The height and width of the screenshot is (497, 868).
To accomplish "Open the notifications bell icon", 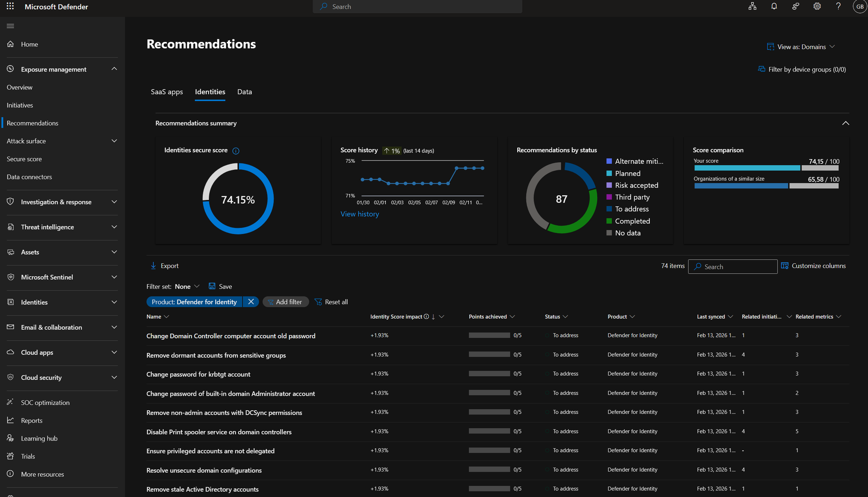I will [x=774, y=6].
